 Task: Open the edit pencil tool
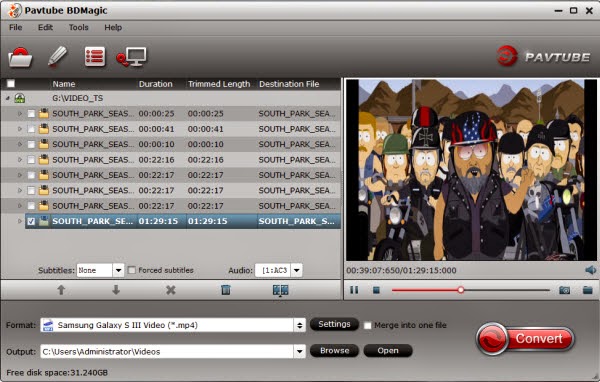(x=57, y=57)
